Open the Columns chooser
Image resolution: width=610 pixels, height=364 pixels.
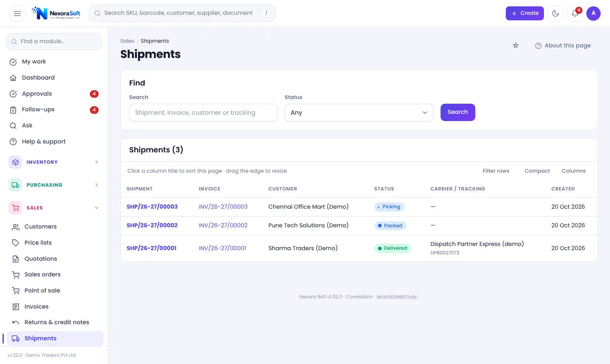click(574, 171)
